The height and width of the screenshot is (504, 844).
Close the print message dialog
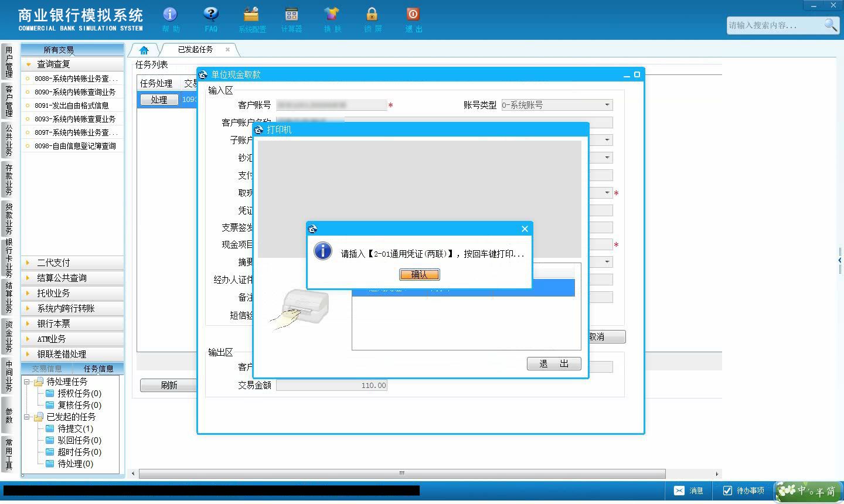[x=525, y=229]
